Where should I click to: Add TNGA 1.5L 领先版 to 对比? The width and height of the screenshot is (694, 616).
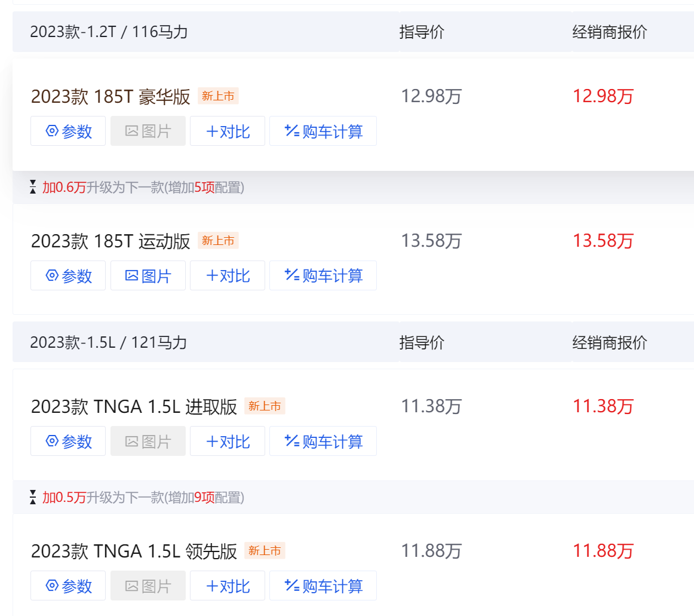[x=227, y=586]
